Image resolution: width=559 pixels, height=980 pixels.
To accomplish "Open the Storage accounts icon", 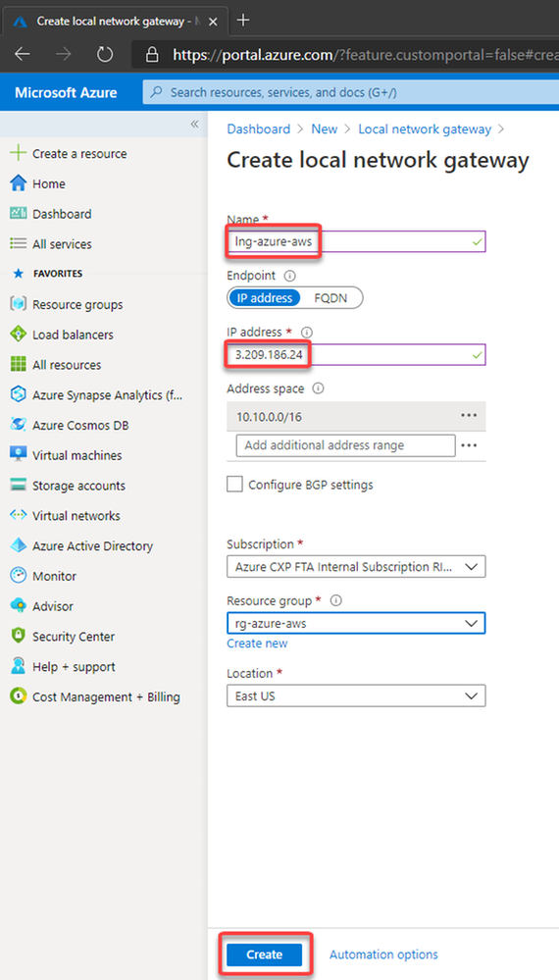I will (x=19, y=486).
